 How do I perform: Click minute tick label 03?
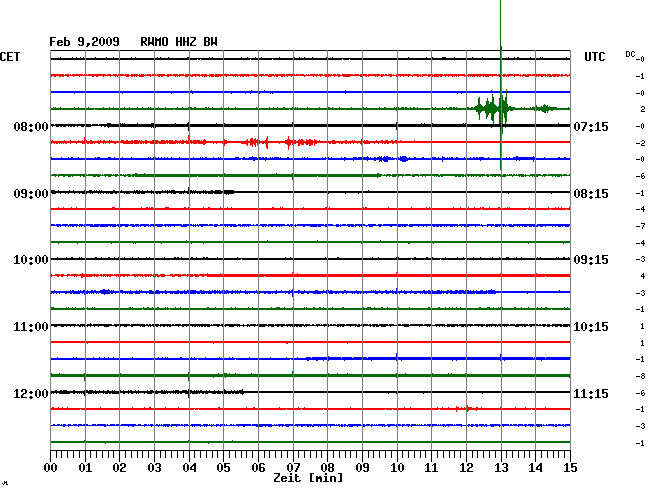(x=154, y=468)
